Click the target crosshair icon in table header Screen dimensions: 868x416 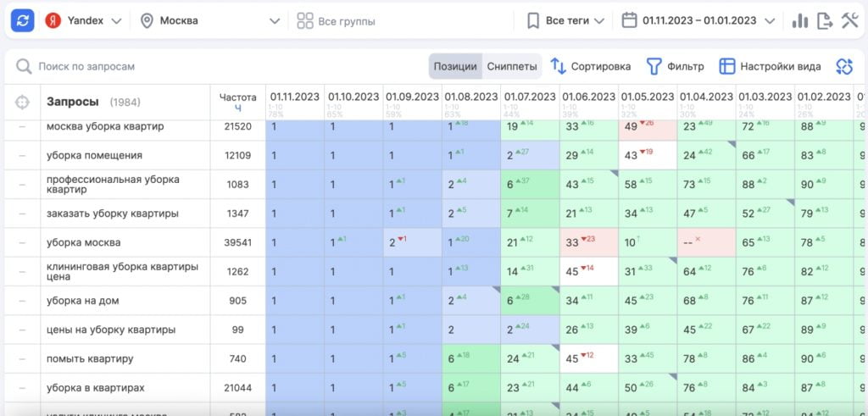(22, 102)
